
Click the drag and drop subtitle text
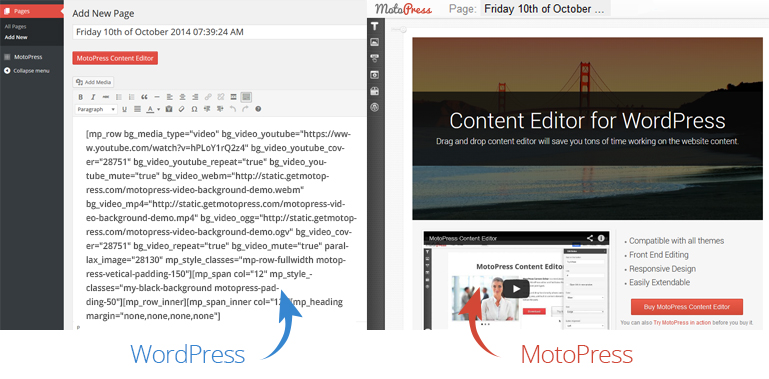(588, 142)
